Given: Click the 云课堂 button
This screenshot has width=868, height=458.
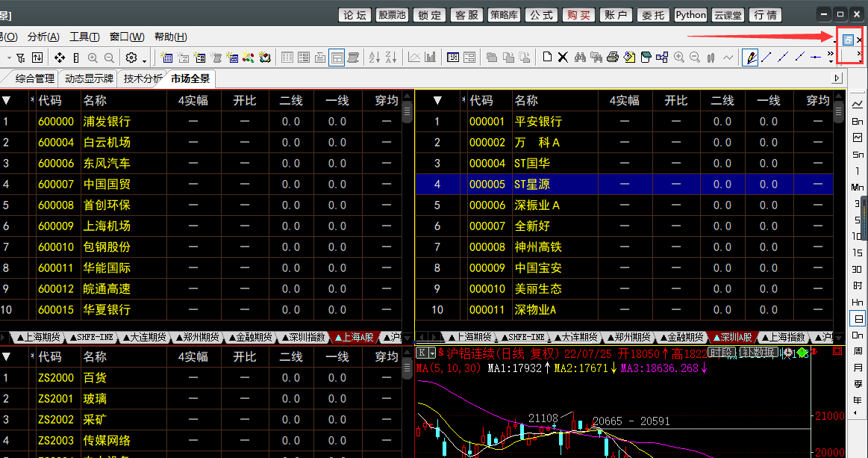Looking at the screenshot, I should [x=728, y=15].
